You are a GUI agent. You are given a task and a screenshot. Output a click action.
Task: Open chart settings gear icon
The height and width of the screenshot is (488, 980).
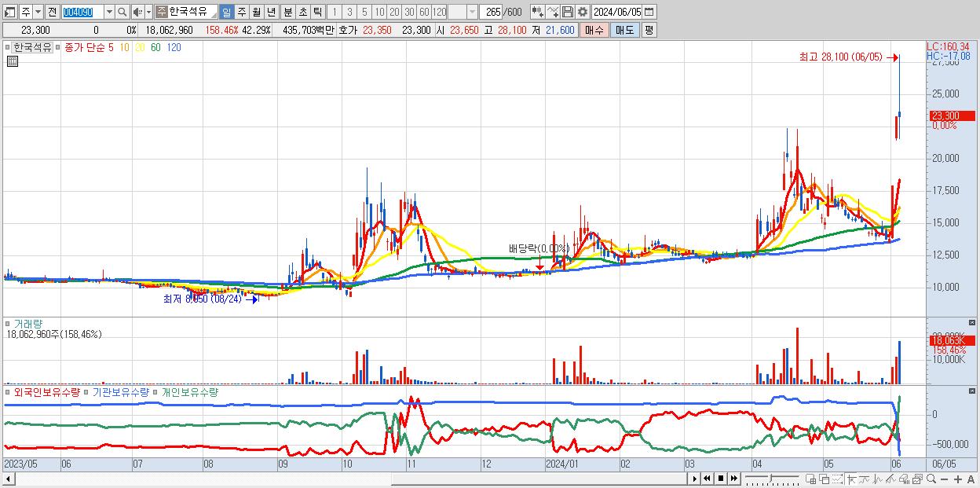tap(582, 12)
